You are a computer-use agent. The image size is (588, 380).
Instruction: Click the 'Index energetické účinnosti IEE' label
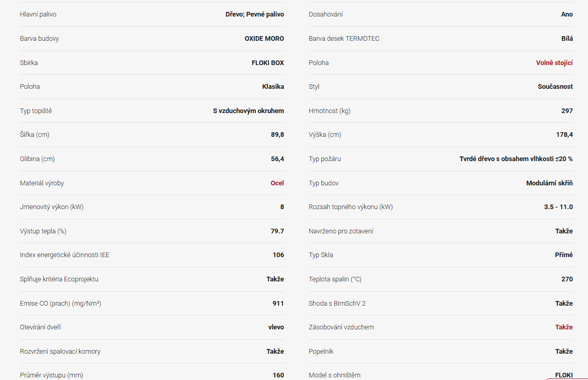click(x=64, y=255)
